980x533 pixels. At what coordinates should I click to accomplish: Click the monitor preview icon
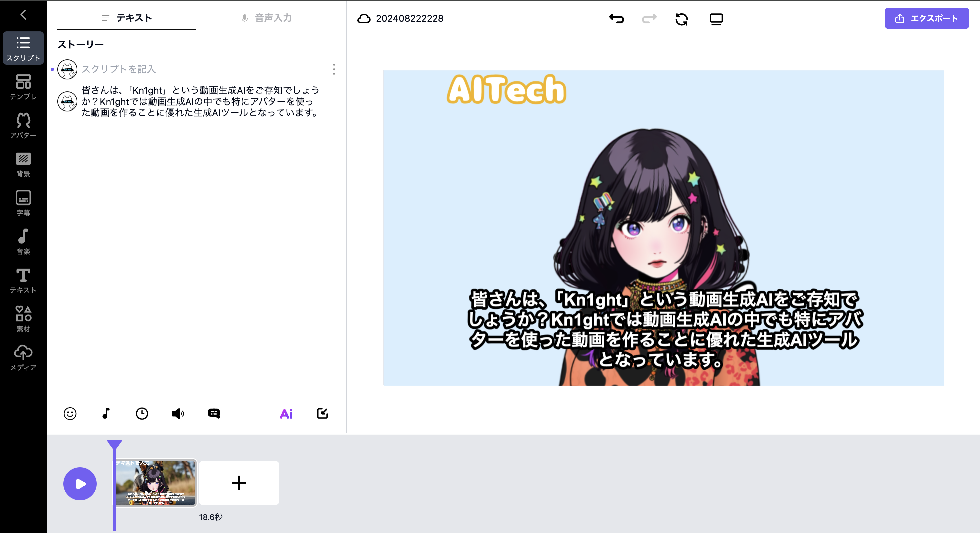(x=716, y=19)
